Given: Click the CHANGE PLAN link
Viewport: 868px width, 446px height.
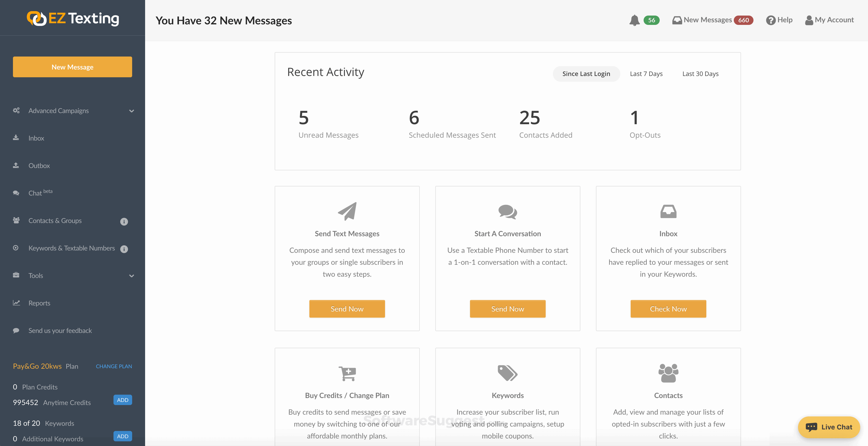Looking at the screenshot, I should click(114, 366).
